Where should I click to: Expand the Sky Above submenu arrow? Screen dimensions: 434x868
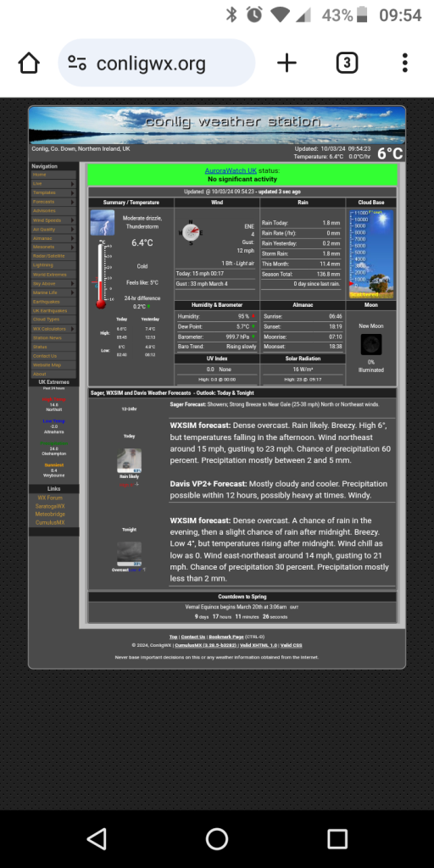point(72,283)
